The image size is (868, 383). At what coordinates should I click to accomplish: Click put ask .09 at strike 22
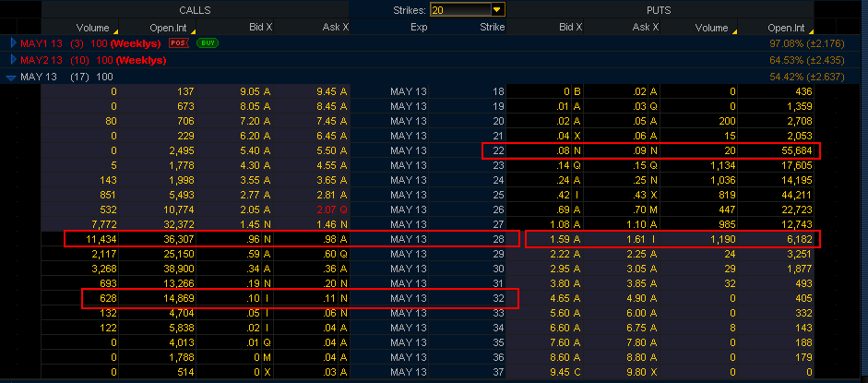638,150
